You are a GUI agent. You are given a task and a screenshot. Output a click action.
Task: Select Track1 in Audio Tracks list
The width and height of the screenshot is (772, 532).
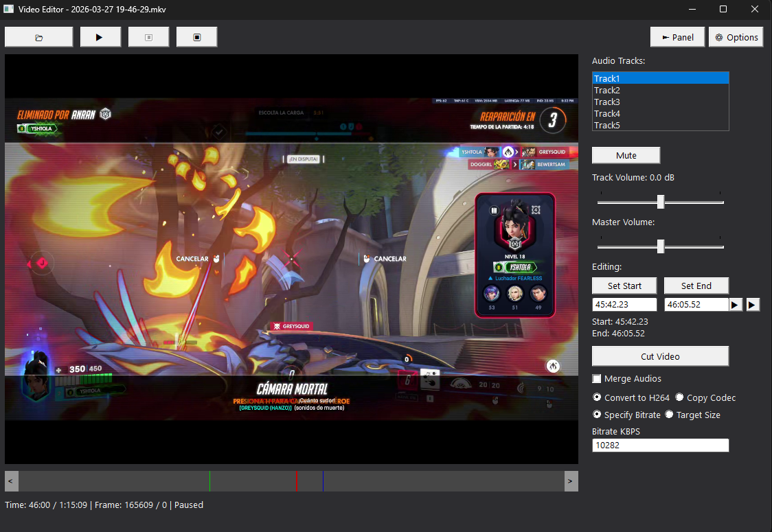[x=660, y=78]
